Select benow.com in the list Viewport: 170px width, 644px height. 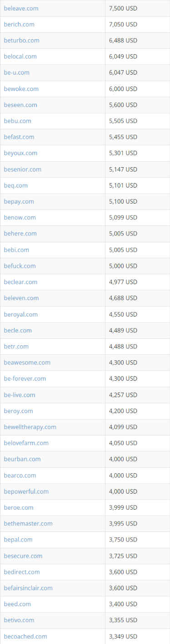coord(20,217)
